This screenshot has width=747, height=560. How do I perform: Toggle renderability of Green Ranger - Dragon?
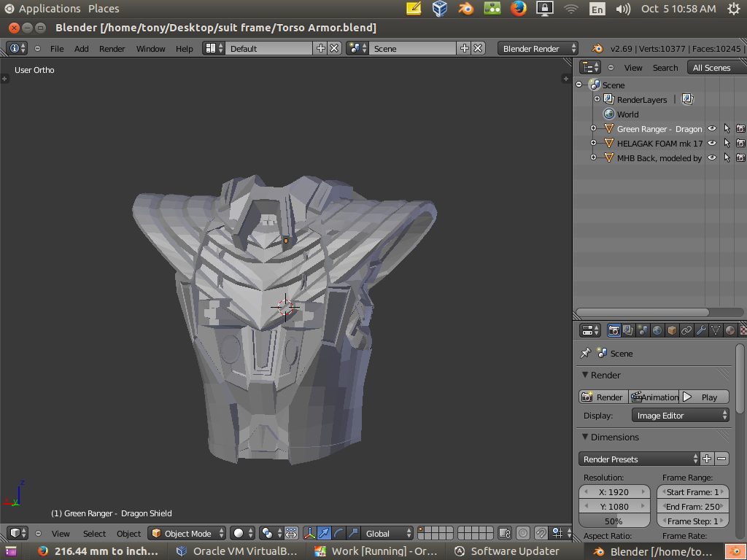click(741, 128)
